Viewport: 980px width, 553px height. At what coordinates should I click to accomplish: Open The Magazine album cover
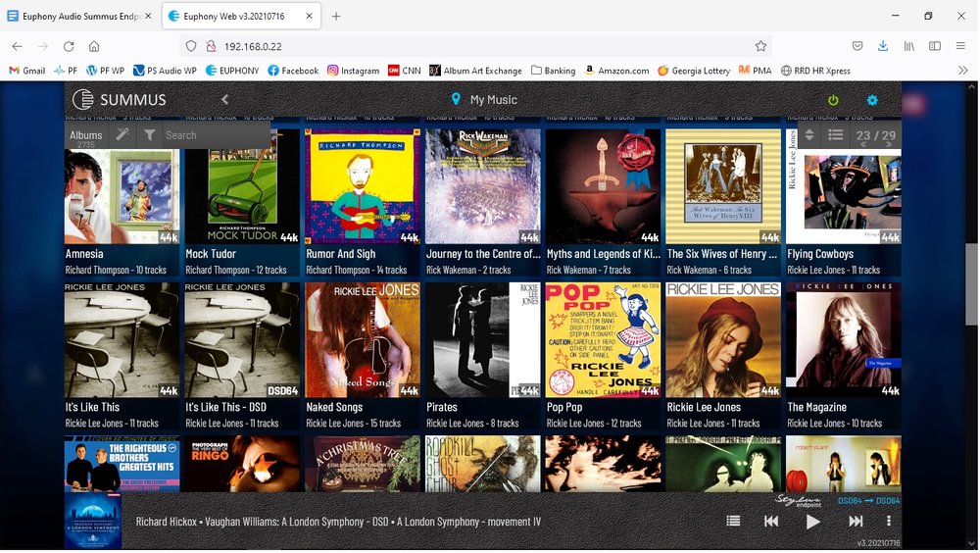[844, 339]
